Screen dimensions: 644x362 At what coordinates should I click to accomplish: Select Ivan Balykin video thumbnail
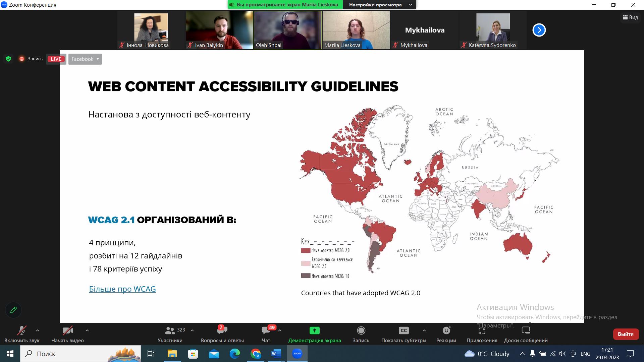(219, 30)
